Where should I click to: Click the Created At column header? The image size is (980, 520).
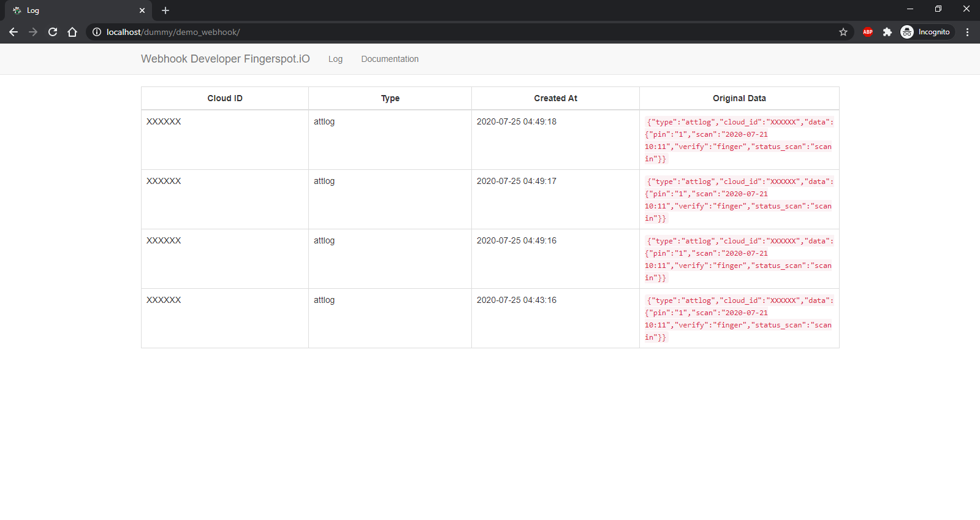click(x=555, y=98)
